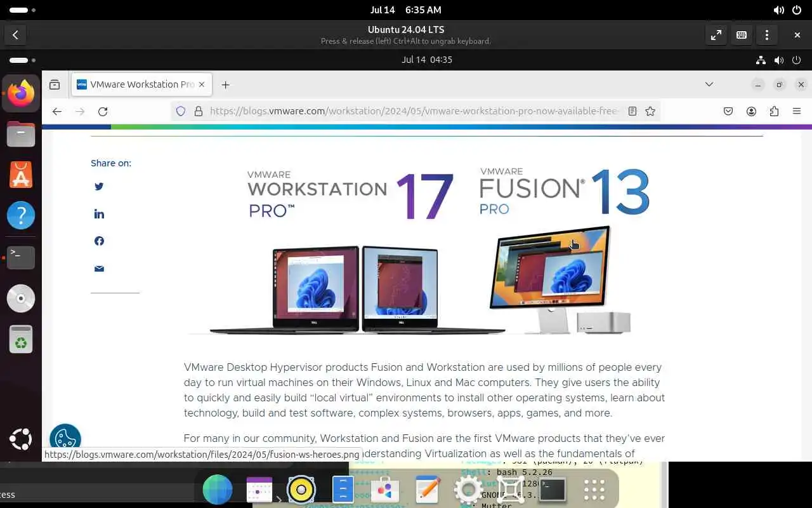Click the power icon beside the 6:35 AM clock

click(x=797, y=10)
